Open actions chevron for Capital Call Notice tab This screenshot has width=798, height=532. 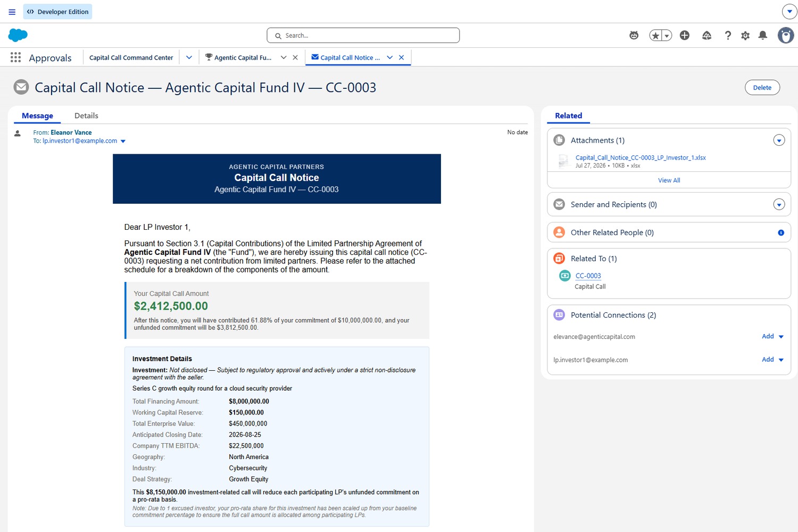click(390, 57)
